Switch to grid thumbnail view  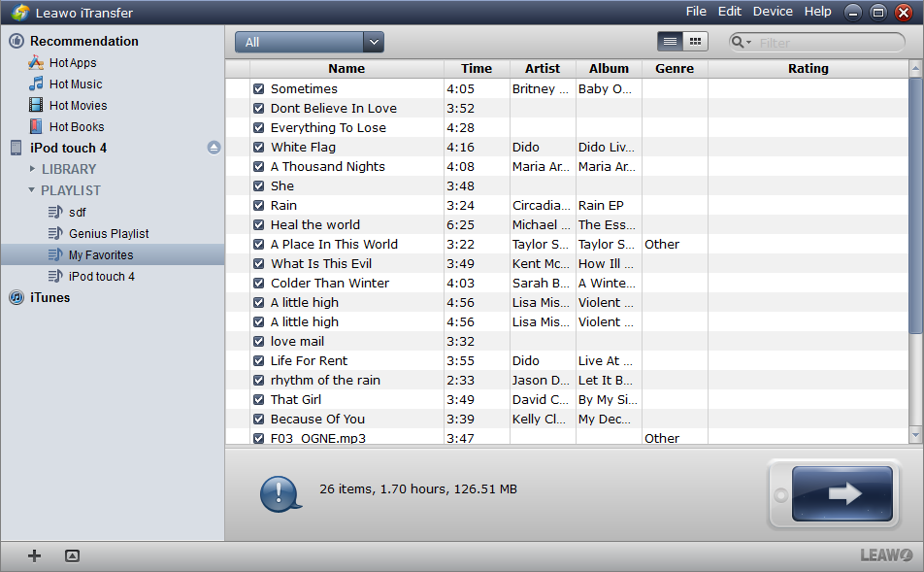point(695,42)
